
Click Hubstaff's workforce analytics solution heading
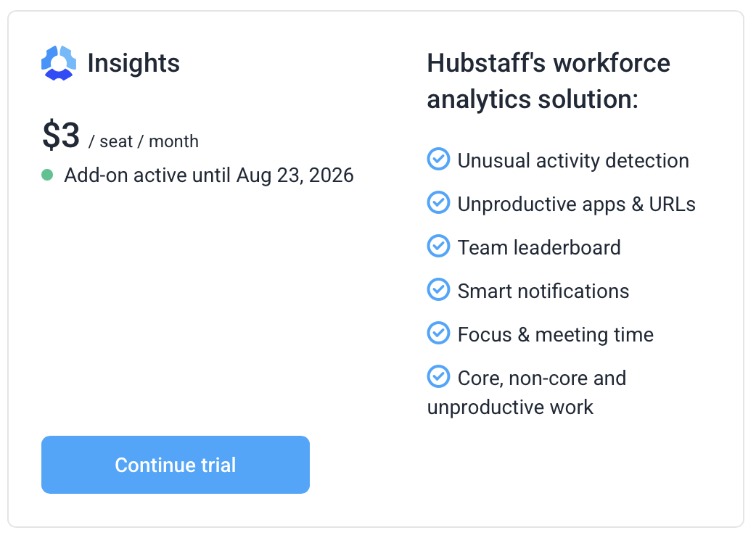(548, 81)
